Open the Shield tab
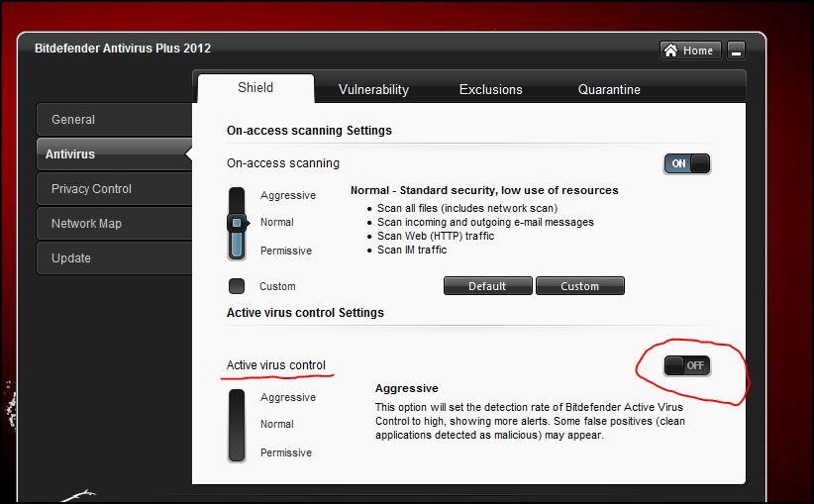 click(x=255, y=88)
